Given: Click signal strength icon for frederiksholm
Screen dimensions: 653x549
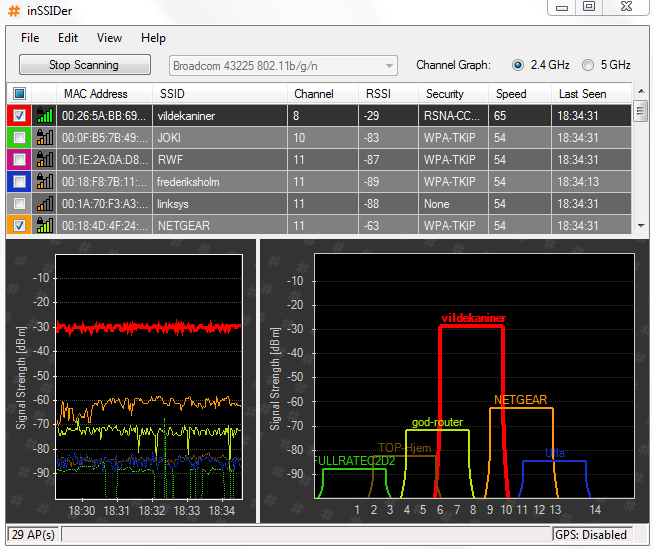Looking at the screenshot, I should pyautogui.click(x=45, y=182).
